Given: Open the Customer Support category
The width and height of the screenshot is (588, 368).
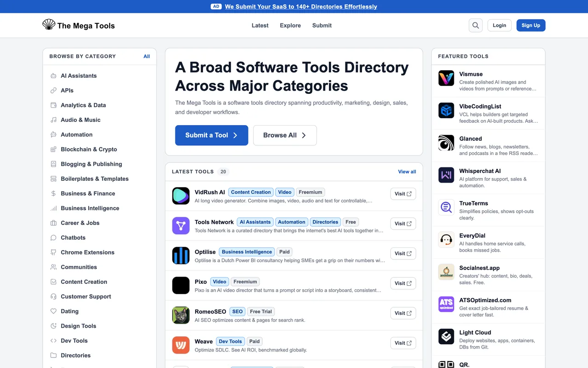Looking at the screenshot, I should [x=100, y=297].
